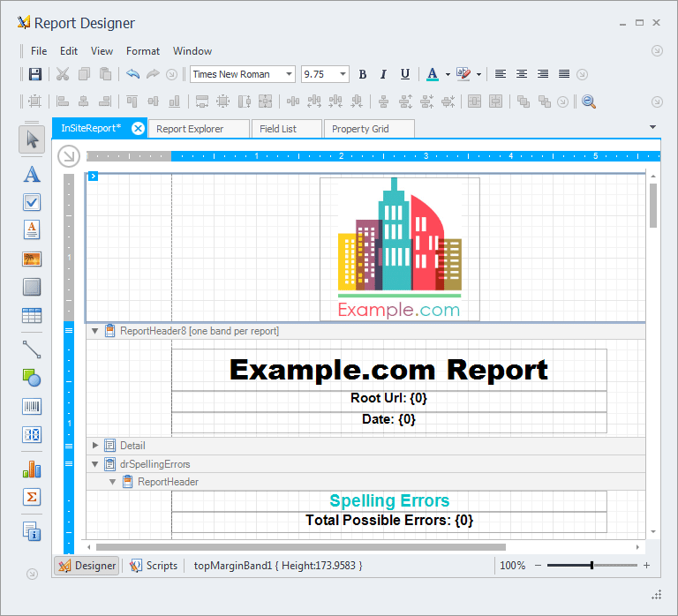The height and width of the screenshot is (616, 678).
Task: Close the InSiteReport tab
Action: click(138, 128)
